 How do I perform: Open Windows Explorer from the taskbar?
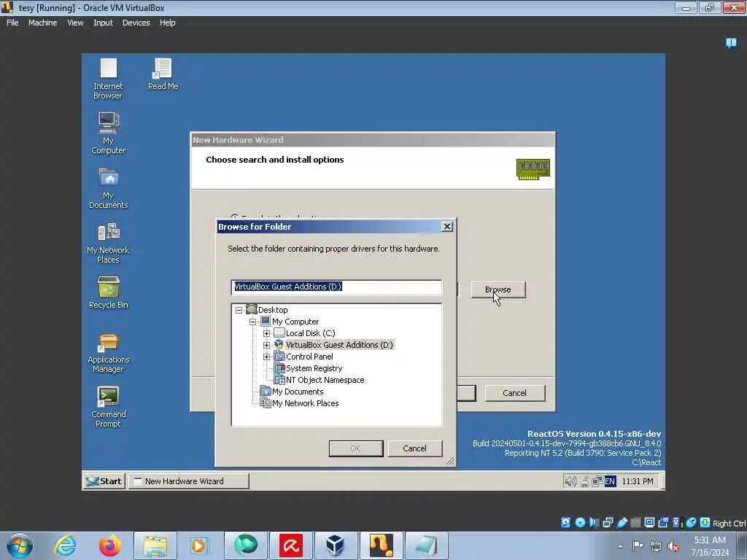155,545
